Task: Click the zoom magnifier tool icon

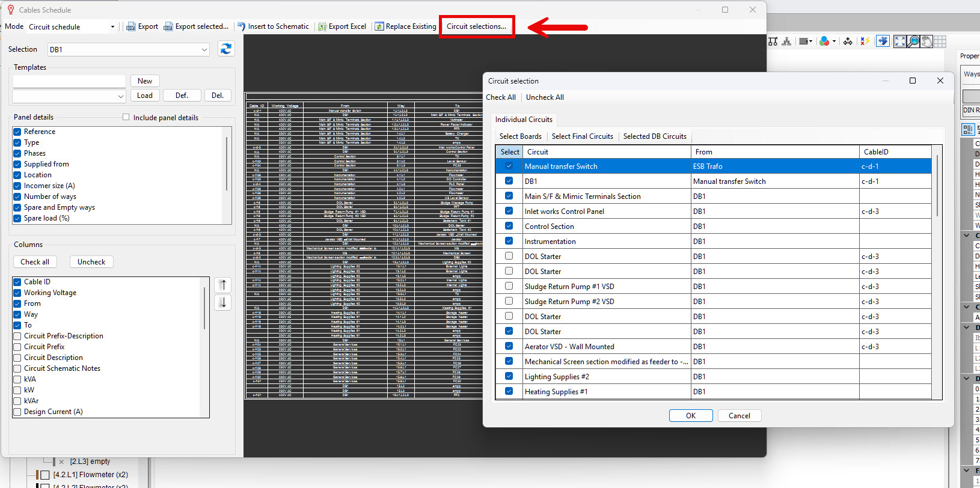Action: pyautogui.click(x=913, y=41)
